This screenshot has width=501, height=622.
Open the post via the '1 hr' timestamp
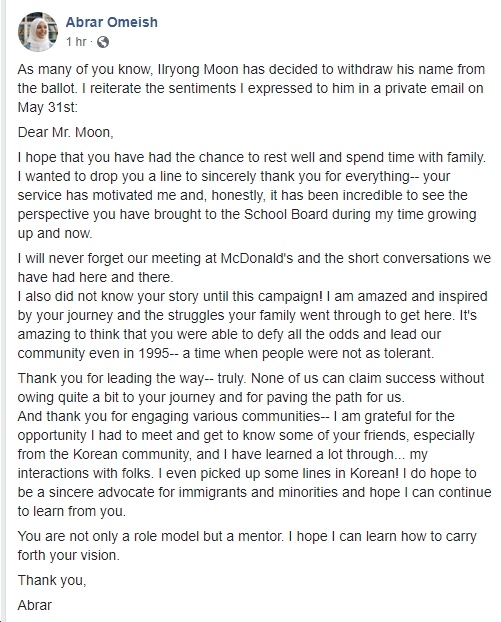point(76,41)
